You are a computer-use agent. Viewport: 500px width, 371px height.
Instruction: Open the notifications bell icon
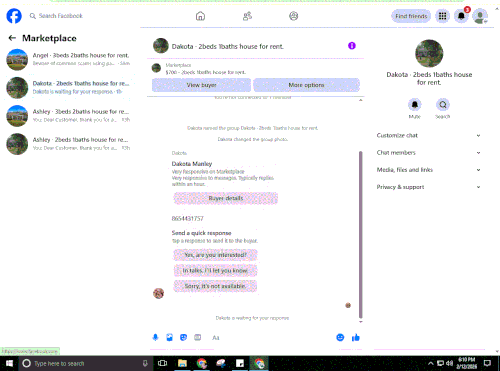(461, 16)
